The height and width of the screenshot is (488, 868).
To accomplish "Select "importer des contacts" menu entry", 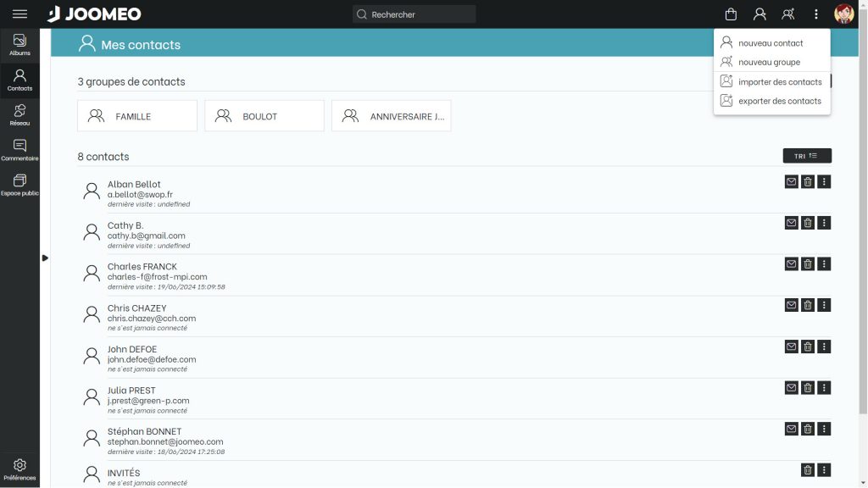I will pyautogui.click(x=780, y=82).
